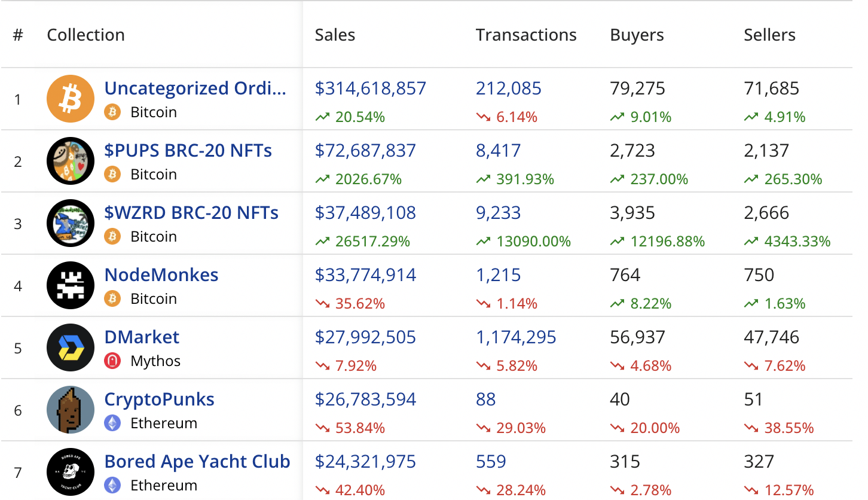Viewport: 868px width, 500px height.
Task: Open the DMarket collection link
Action: point(142,337)
